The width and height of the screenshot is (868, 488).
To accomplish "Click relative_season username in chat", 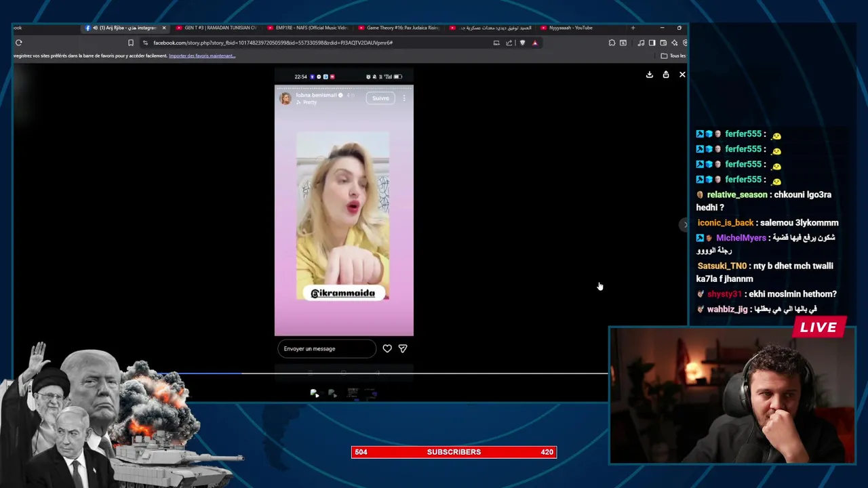I will tap(737, 195).
